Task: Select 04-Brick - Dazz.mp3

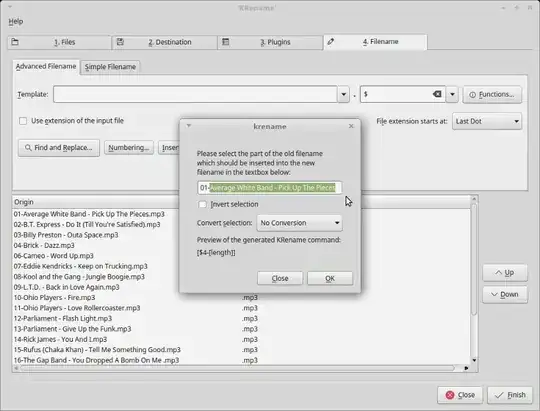Action: [44, 245]
